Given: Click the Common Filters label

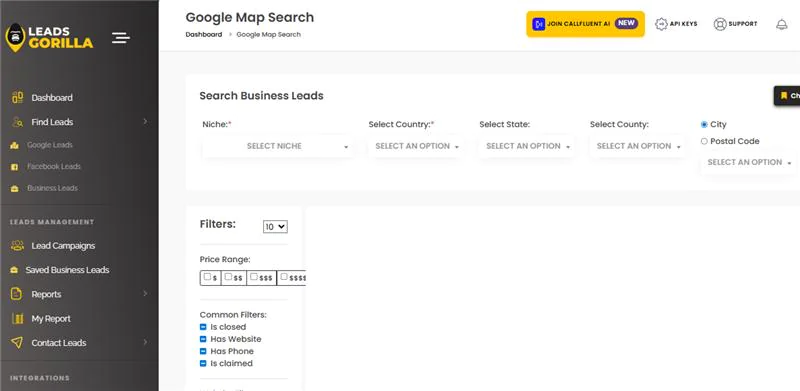Looking at the screenshot, I should click(233, 315).
